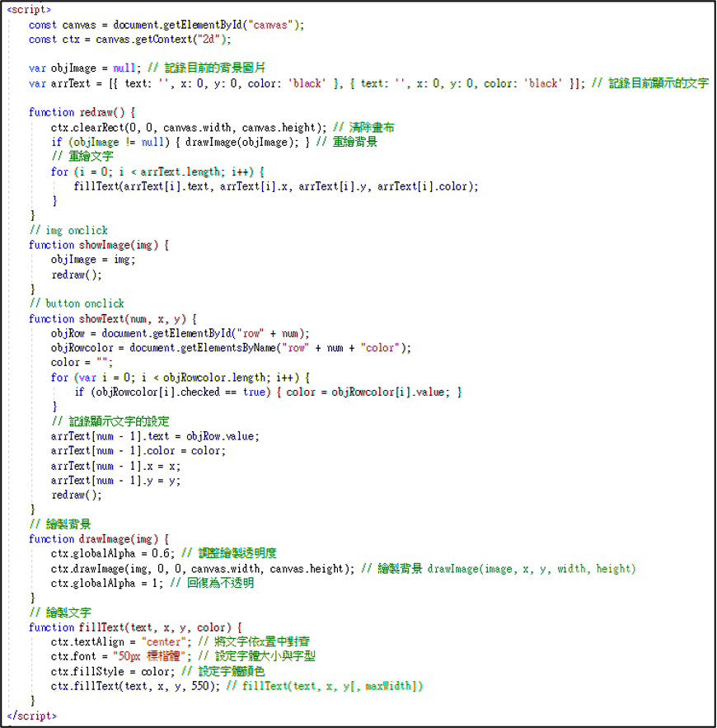Click the 'var arrText' array declaration
The height and width of the screenshot is (728, 717).
(x=368, y=83)
